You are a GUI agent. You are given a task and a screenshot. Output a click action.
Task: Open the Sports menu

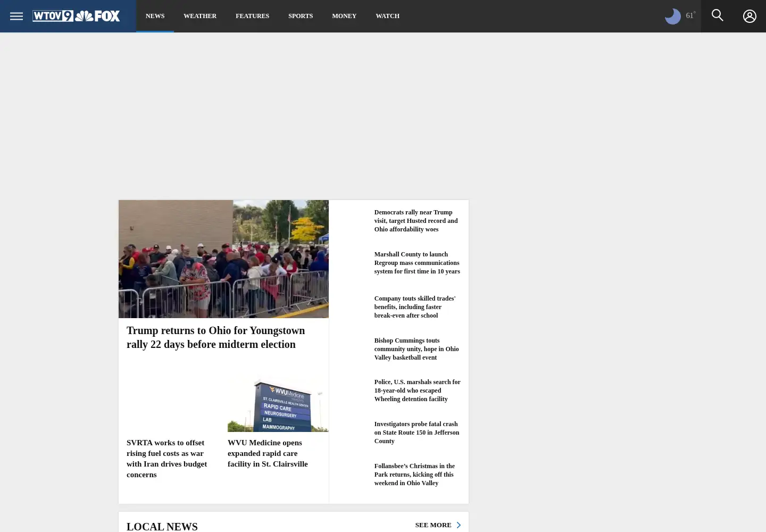click(x=301, y=16)
